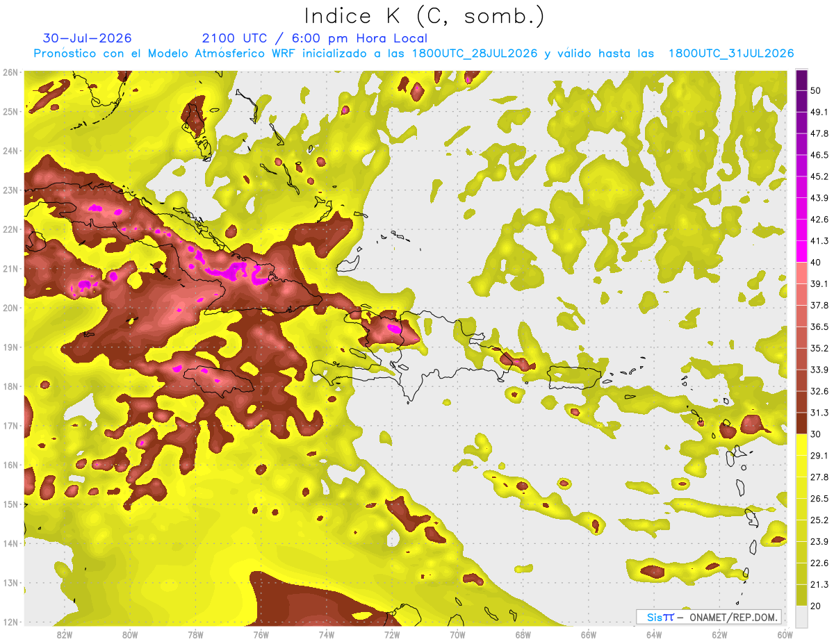Select the salmon legend band between 39.1 and 40

pyautogui.click(x=801, y=272)
